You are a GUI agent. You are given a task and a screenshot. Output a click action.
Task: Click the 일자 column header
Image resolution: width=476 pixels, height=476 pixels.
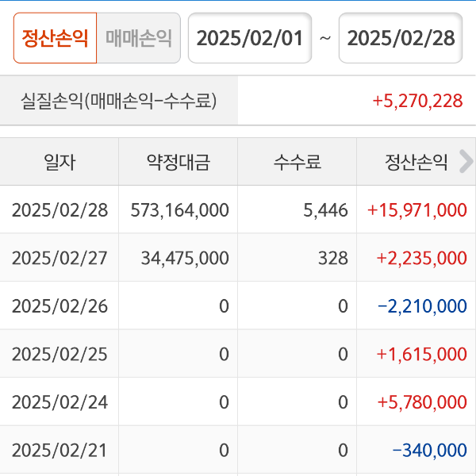(x=59, y=163)
